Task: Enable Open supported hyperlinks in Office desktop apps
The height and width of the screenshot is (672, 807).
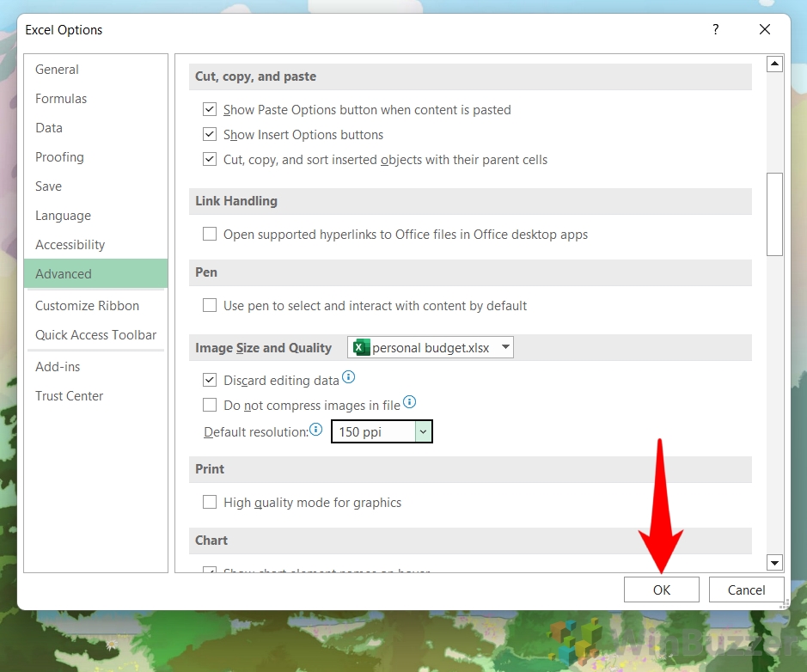Action: point(210,234)
